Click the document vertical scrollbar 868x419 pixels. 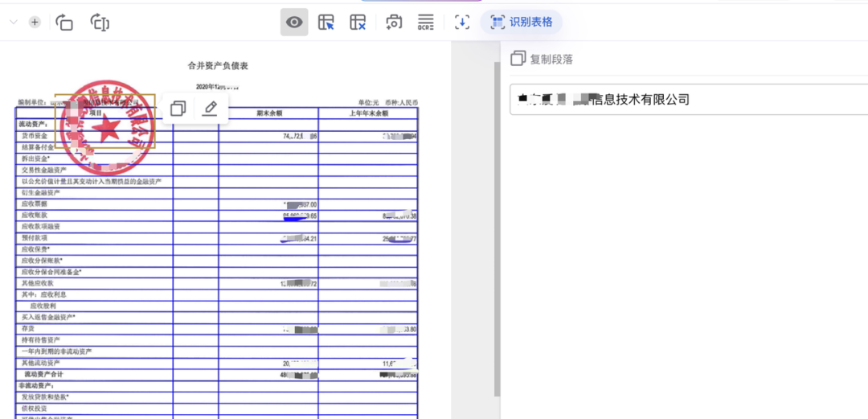pyautogui.click(x=497, y=228)
